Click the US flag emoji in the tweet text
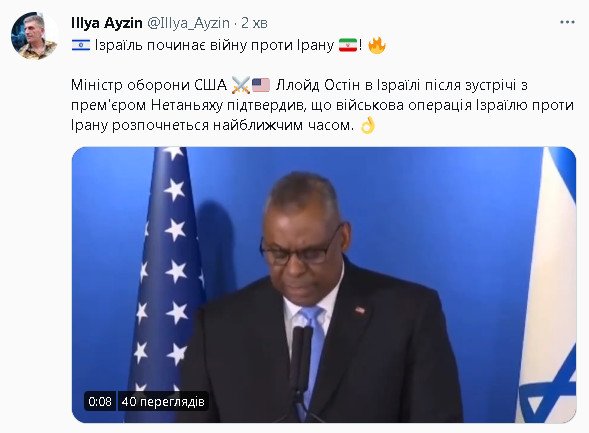Screen dimensions: 589x433 click(261, 85)
